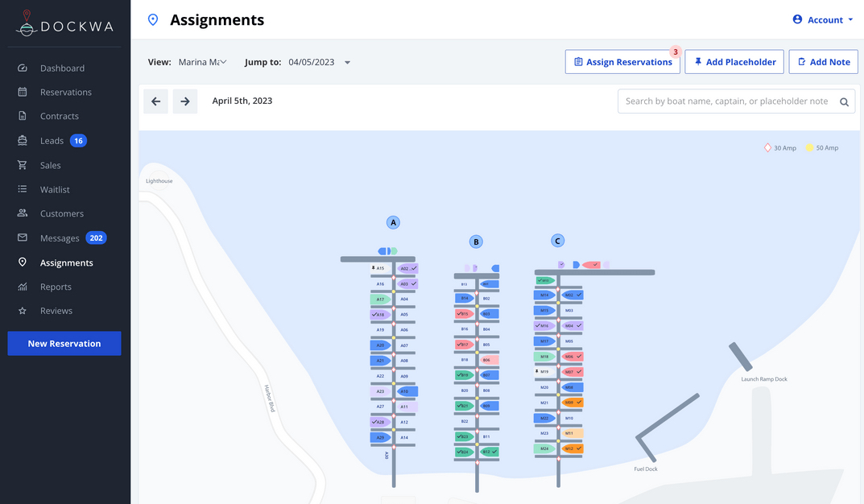This screenshot has height=504, width=864.
Task: Go to previous day with left arrow
Action: coord(156,101)
